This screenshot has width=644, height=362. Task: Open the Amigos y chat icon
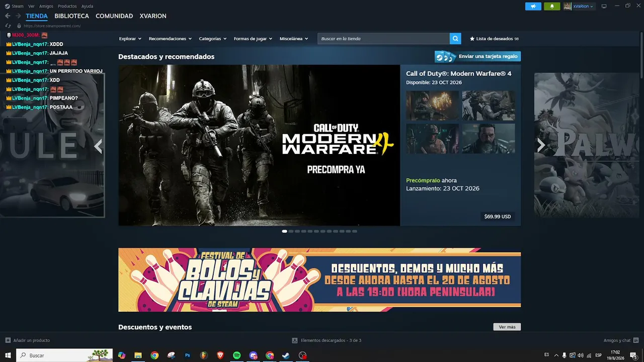pos(636,340)
